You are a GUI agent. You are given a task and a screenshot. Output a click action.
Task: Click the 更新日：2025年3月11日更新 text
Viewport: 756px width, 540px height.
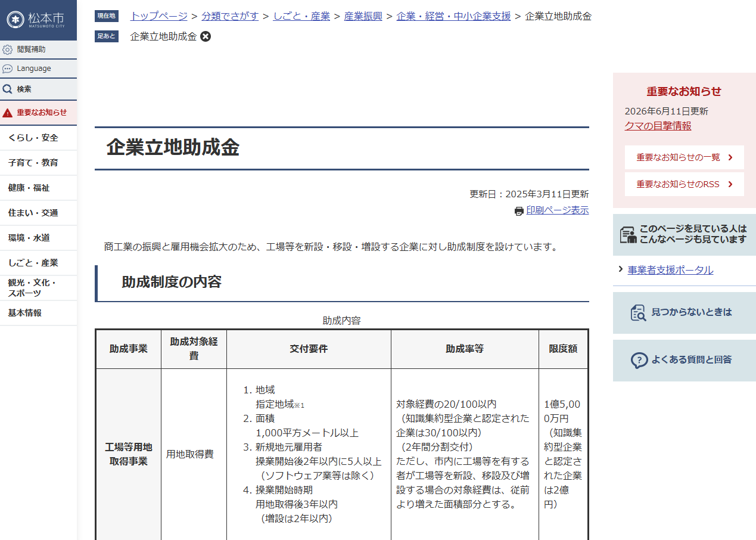point(529,194)
